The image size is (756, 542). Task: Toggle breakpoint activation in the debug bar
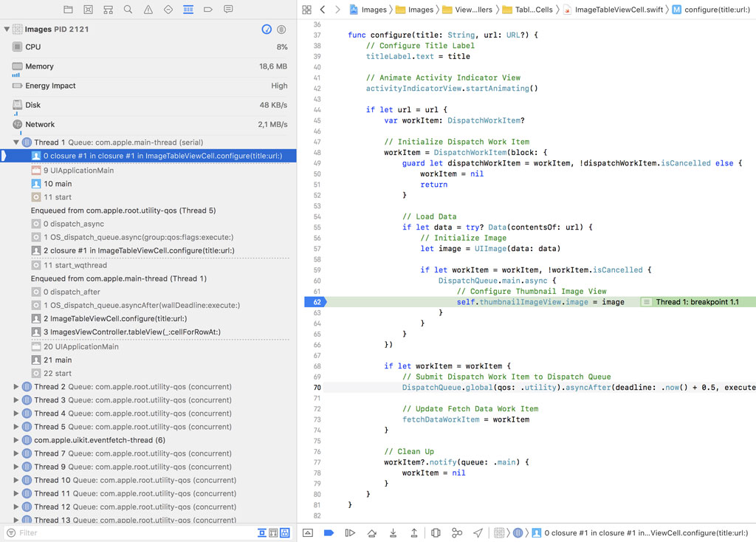coord(329,532)
